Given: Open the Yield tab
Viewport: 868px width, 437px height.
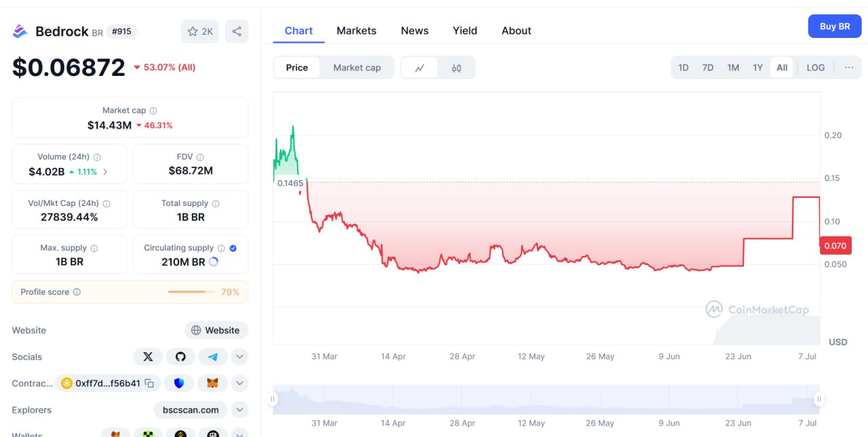Looking at the screenshot, I should point(465,30).
